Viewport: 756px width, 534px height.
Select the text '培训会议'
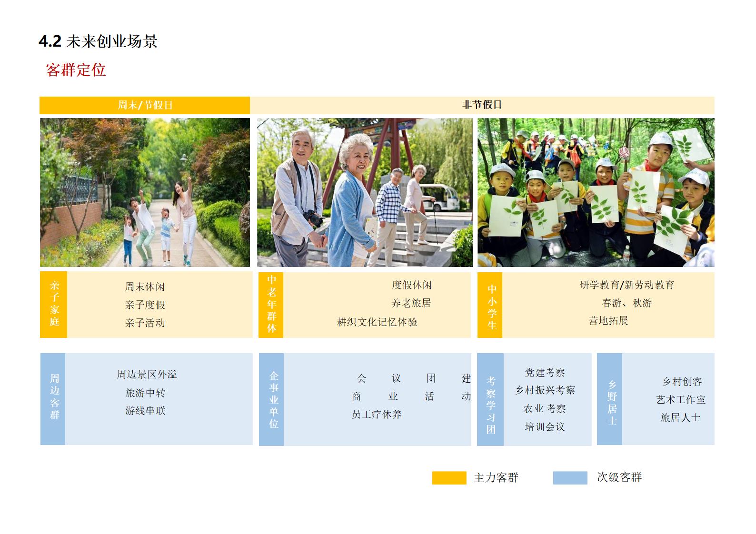545,427
